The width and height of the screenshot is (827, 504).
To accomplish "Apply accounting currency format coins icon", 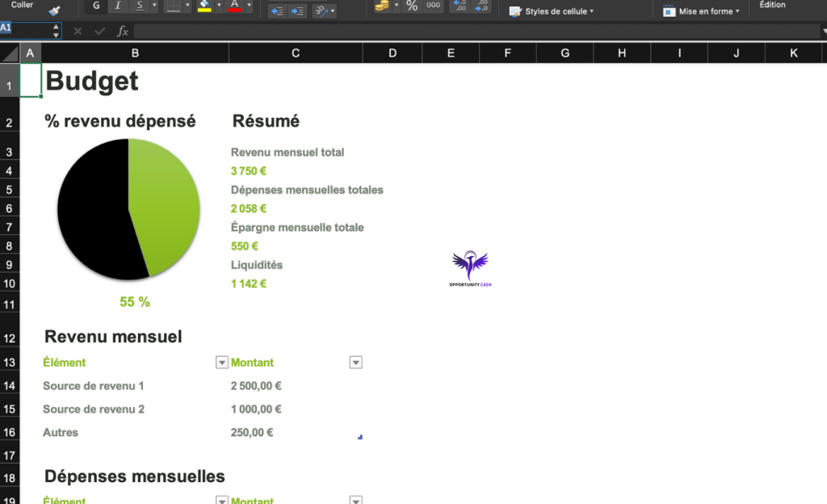I will (382, 6).
